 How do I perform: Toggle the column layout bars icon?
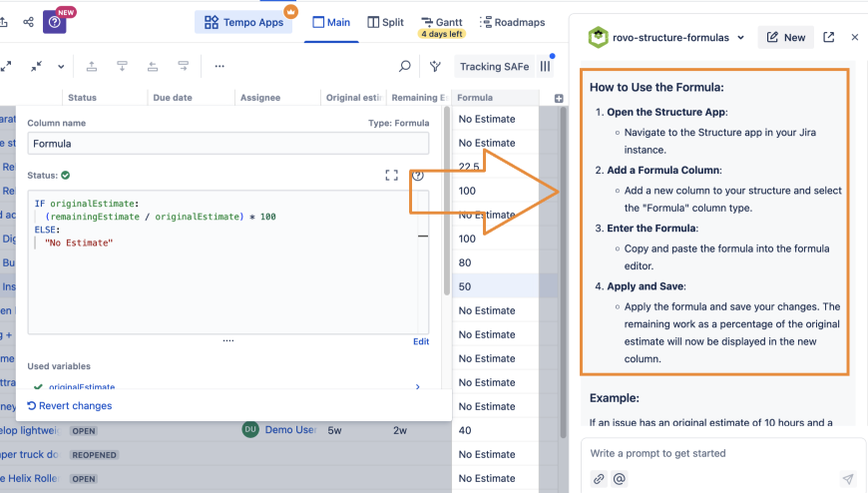pyautogui.click(x=546, y=67)
